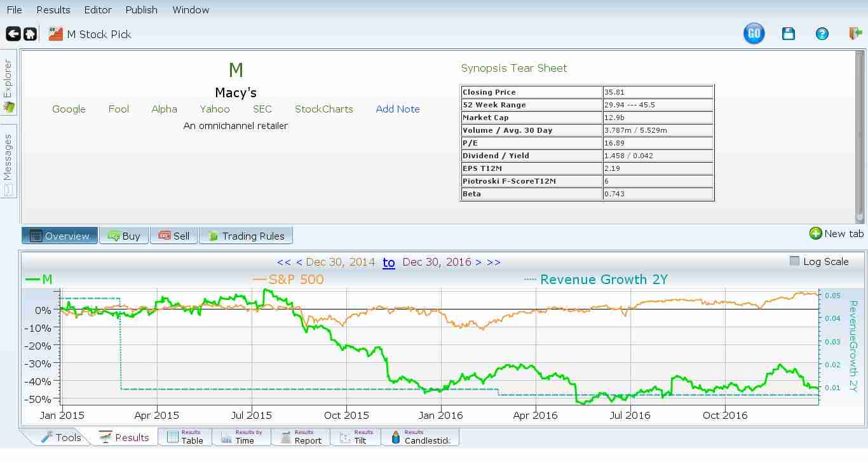The width and height of the screenshot is (868, 462).
Task: Open the Results Table view
Action: [185, 437]
